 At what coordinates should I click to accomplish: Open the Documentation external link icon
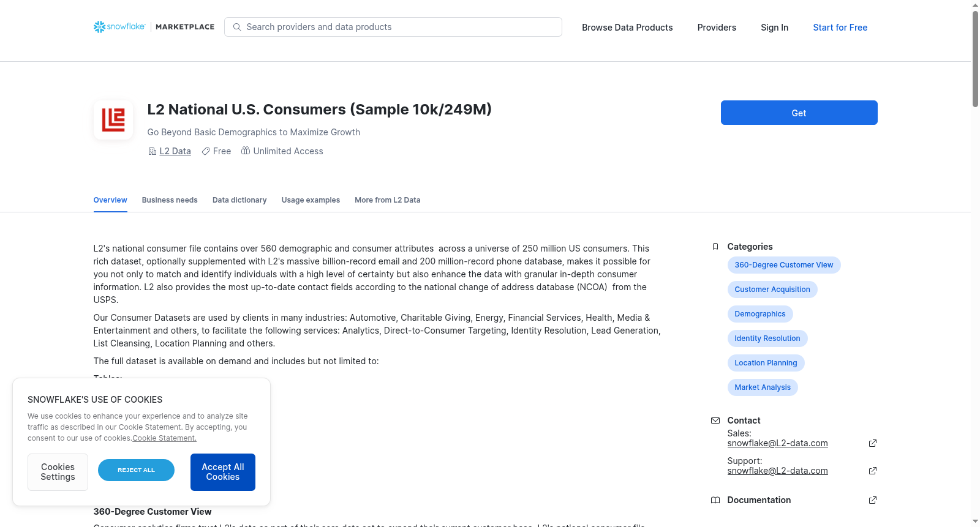point(873,500)
